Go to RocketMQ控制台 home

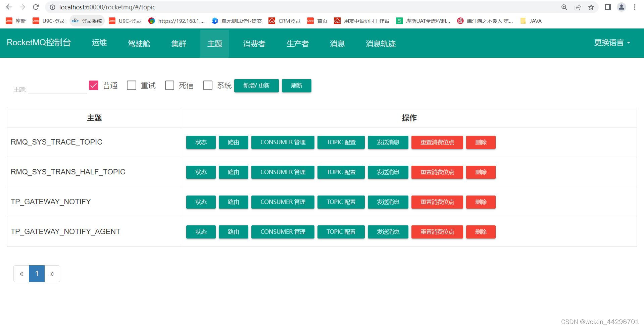coord(39,43)
